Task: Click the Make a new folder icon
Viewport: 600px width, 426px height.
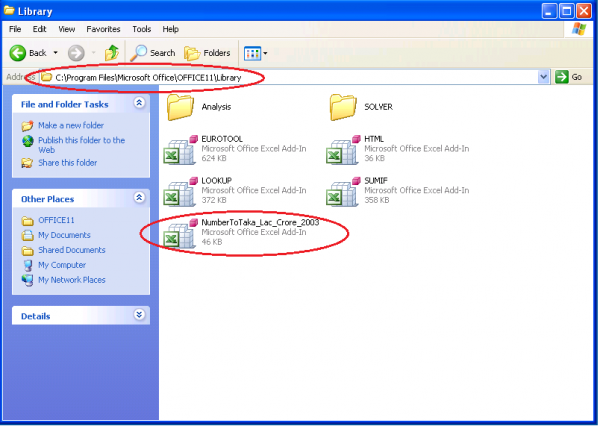Action: click(x=27, y=126)
